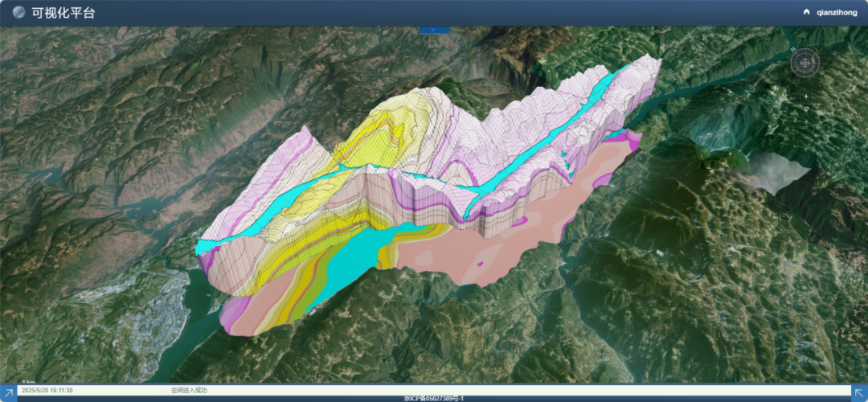868x402 pixels.
Task: Select the yellow stratum on the model's hilltop
Action: [x=378, y=129]
